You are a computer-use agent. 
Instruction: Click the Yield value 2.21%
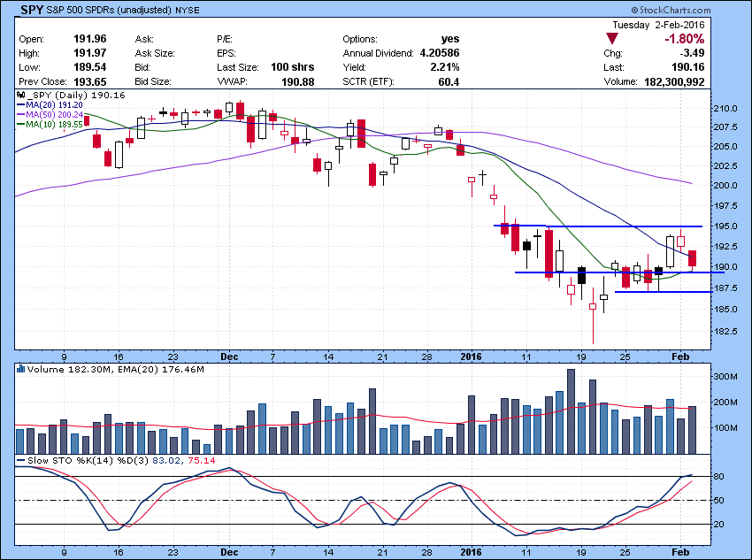click(x=445, y=67)
